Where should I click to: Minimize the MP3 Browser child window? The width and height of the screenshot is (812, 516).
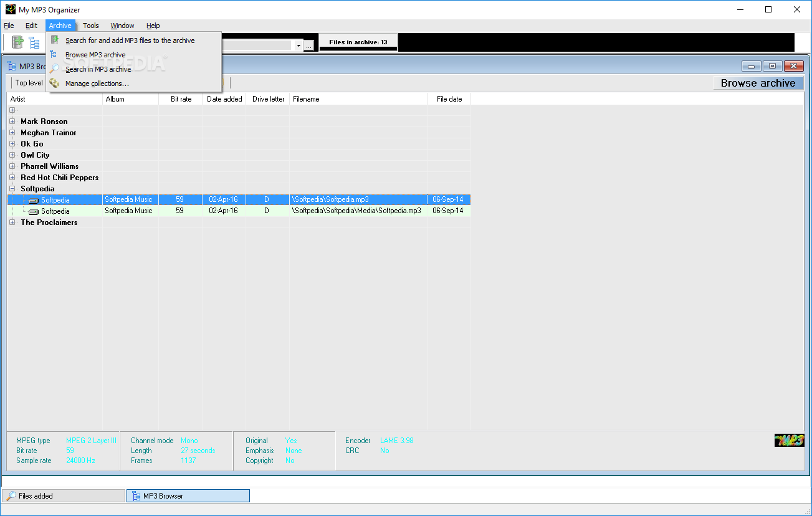(751, 66)
